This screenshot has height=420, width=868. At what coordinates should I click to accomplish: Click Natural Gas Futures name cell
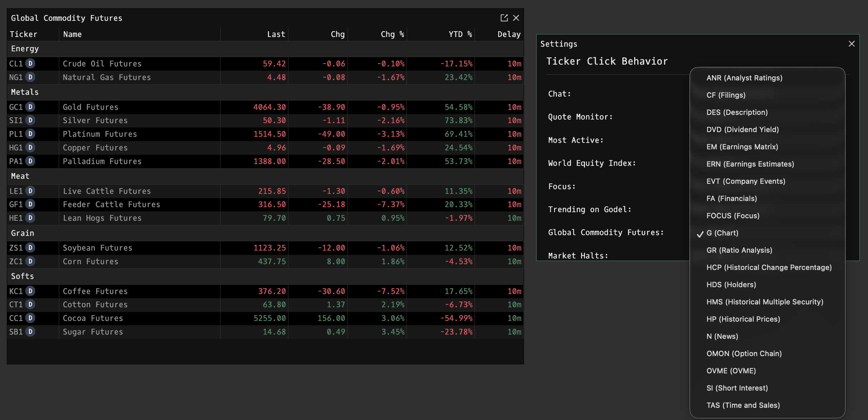tap(140, 77)
